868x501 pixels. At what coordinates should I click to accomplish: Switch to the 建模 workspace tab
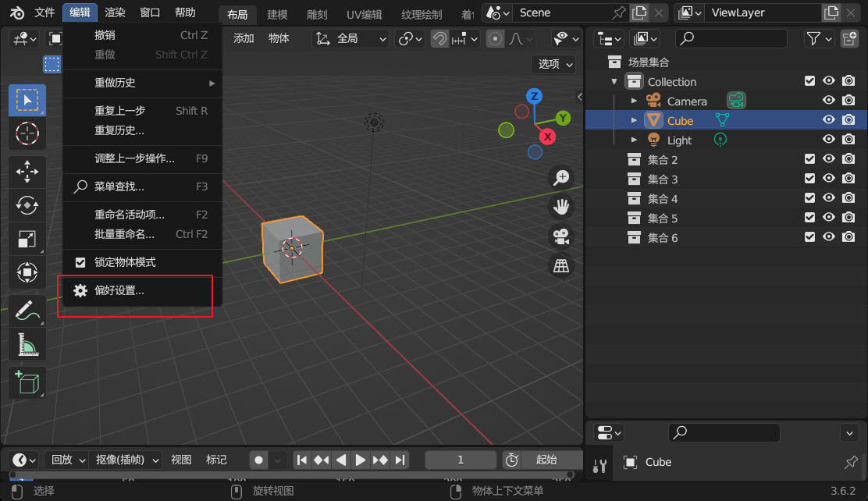coord(277,14)
